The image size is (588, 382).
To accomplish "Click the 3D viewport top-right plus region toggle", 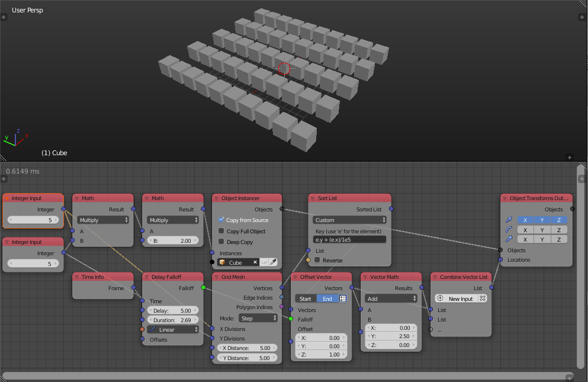I will (582, 17).
